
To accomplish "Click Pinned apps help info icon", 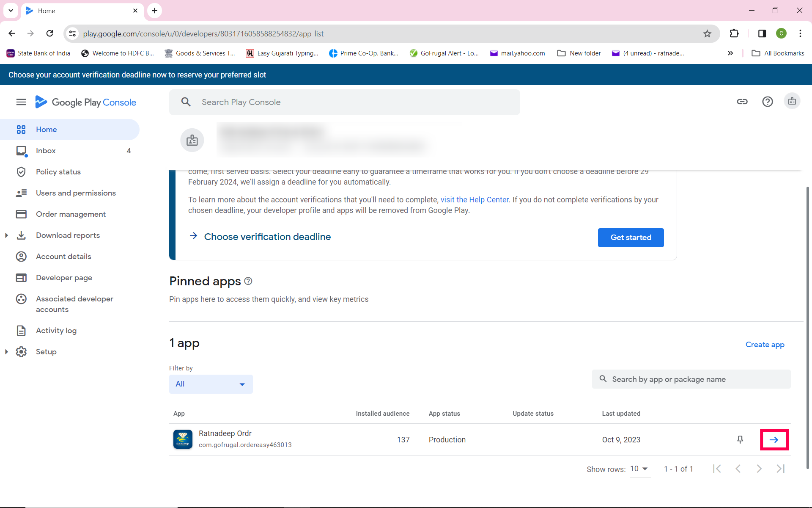I will [248, 281].
